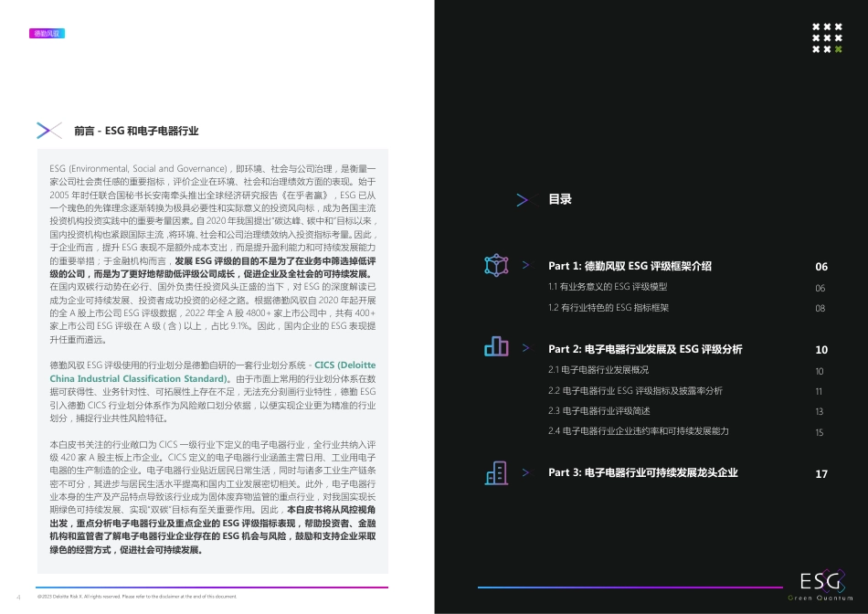Screen dimensions: 868x614
Task: Open section 2.2 ESG 评级指标及披露率分析
Action: click(636, 390)
